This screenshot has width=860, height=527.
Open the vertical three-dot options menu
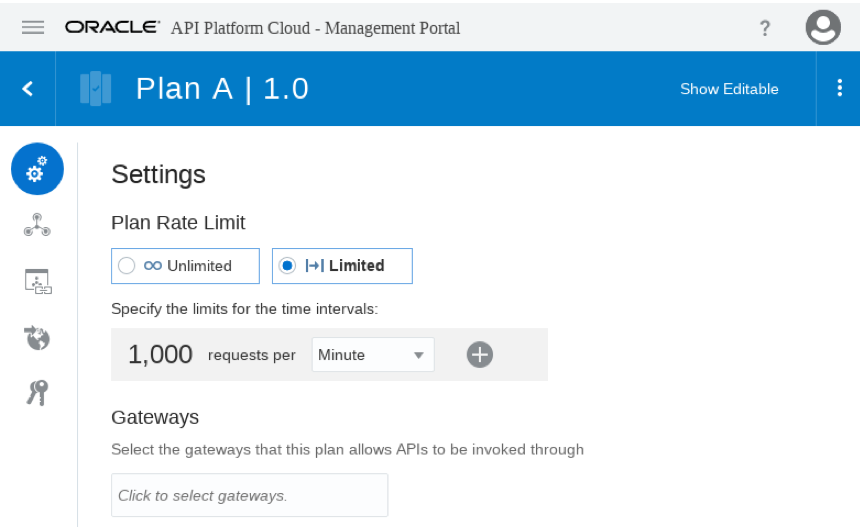click(x=839, y=88)
